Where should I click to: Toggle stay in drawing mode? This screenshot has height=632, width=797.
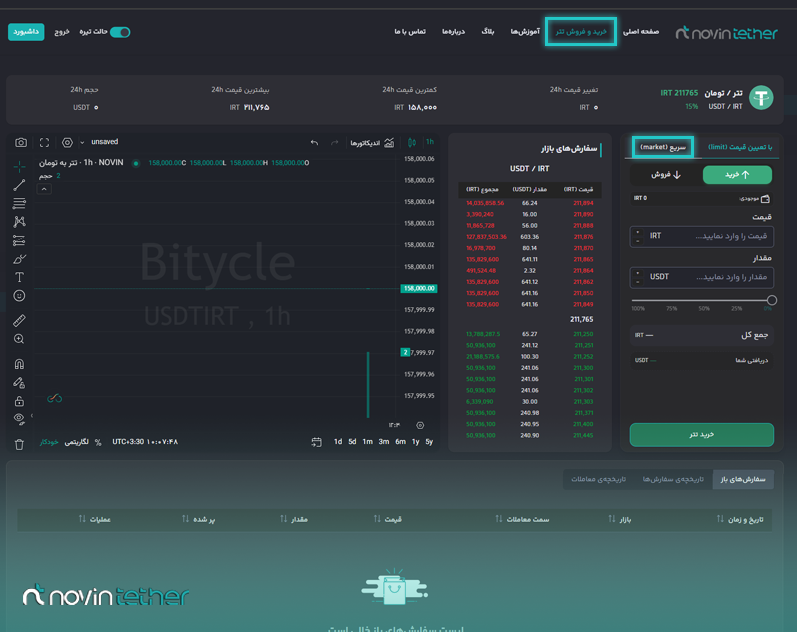[x=19, y=382]
